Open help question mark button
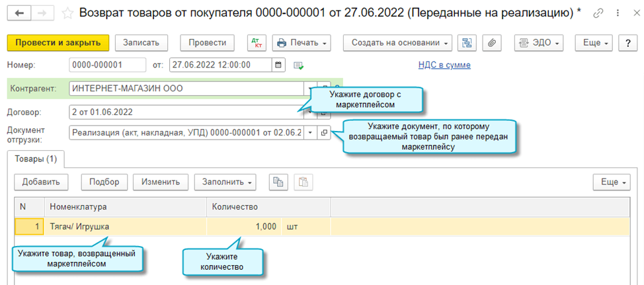644x285 pixels. click(627, 43)
